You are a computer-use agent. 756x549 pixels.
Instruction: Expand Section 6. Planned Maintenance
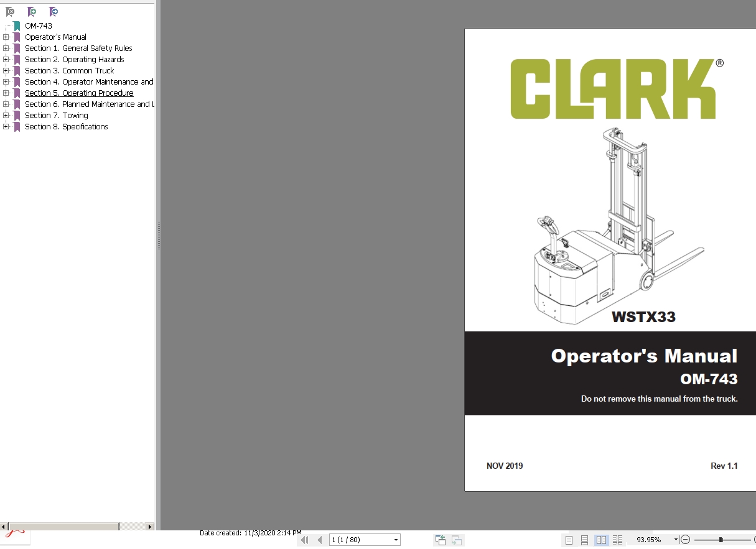[x=6, y=104]
